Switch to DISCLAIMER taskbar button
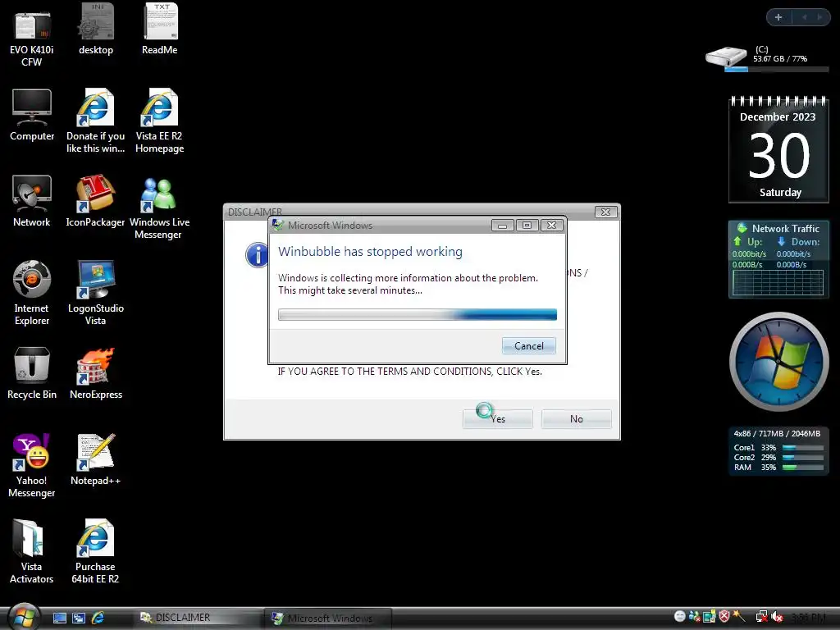Image resolution: width=840 pixels, height=630 pixels. pyautogui.click(x=195, y=618)
